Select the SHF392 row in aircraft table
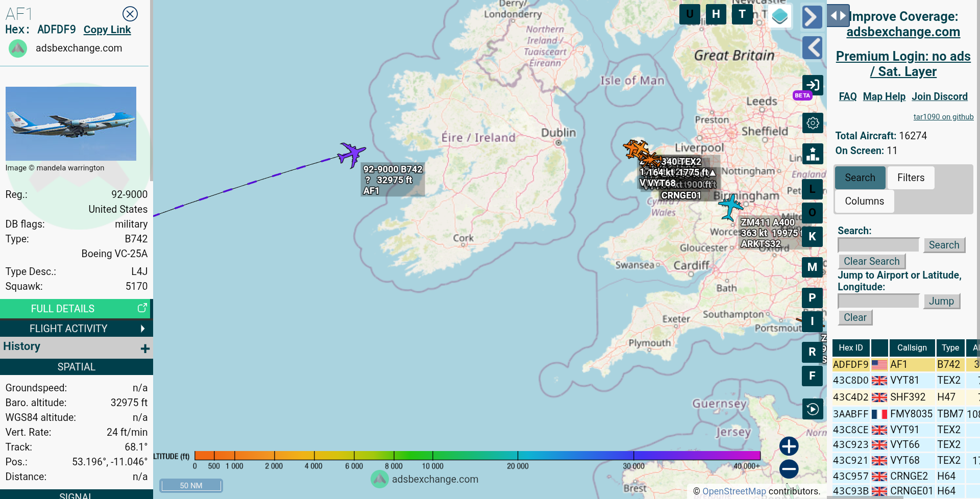This screenshot has height=499, width=980. click(x=905, y=397)
